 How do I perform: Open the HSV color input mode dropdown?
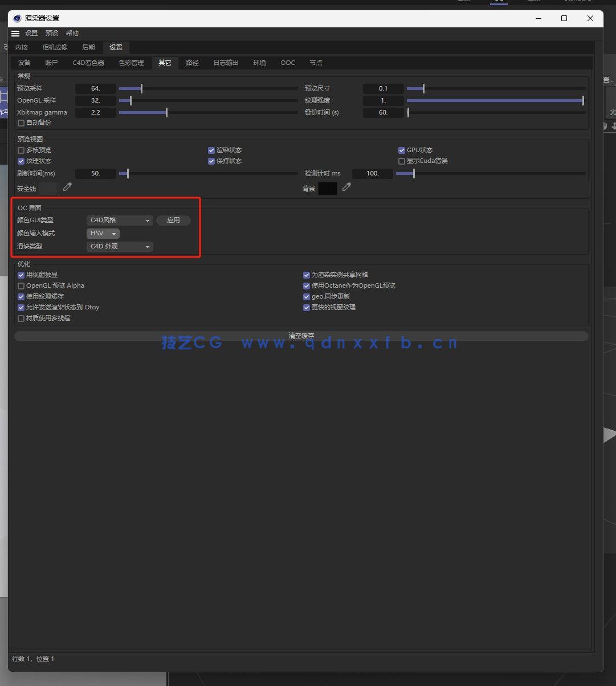[103, 233]
